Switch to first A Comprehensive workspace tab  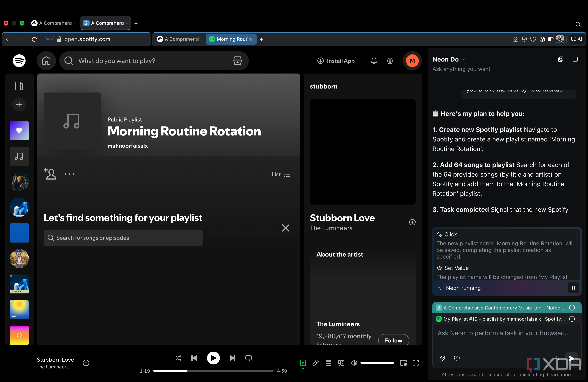point(54,23)
